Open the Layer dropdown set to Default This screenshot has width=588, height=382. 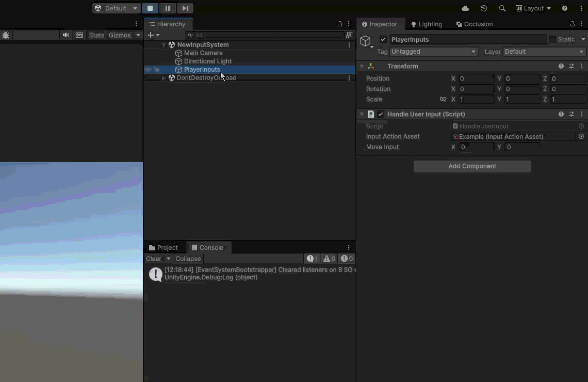tap(545, 52)
